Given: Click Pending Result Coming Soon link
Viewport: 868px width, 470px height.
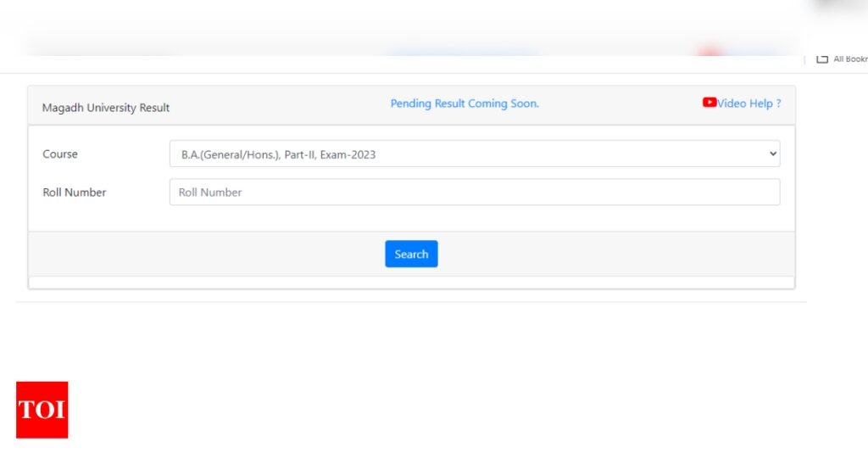Looking at the screenshot, I should [x=465, y=104].
